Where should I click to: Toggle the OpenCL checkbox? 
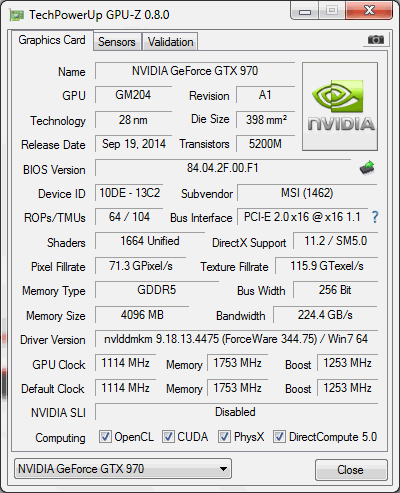105,437
